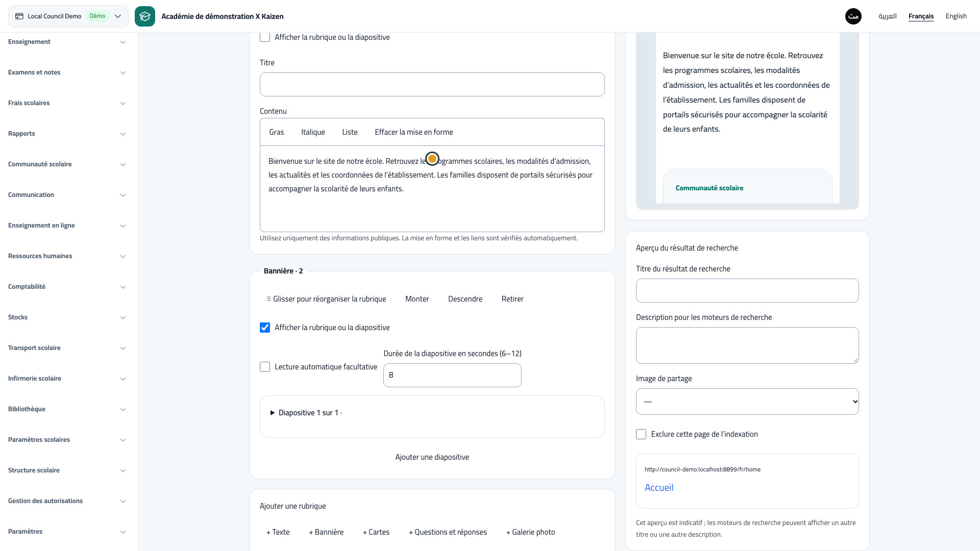Open the Image de partage dropdown
Viewport: 980px width, 551px height.
[x=747, y=402]
